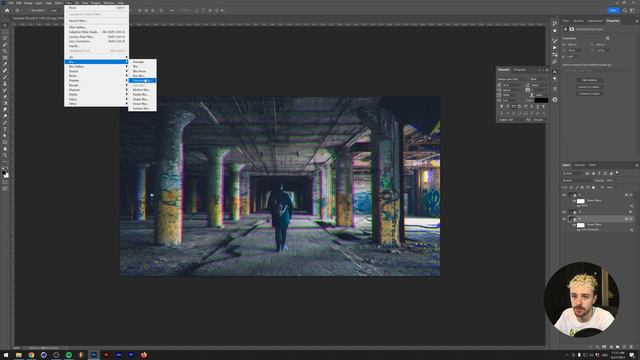This screenshot has width=640, height=360.
Task: Toggle Smart Filters visibility on bottom layer
Action: (574, 225)
